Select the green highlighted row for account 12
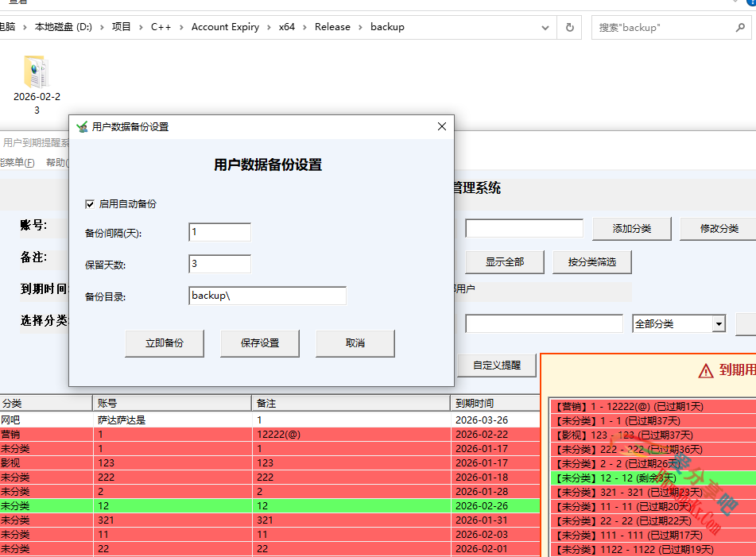756x557 pixels. 238,506
